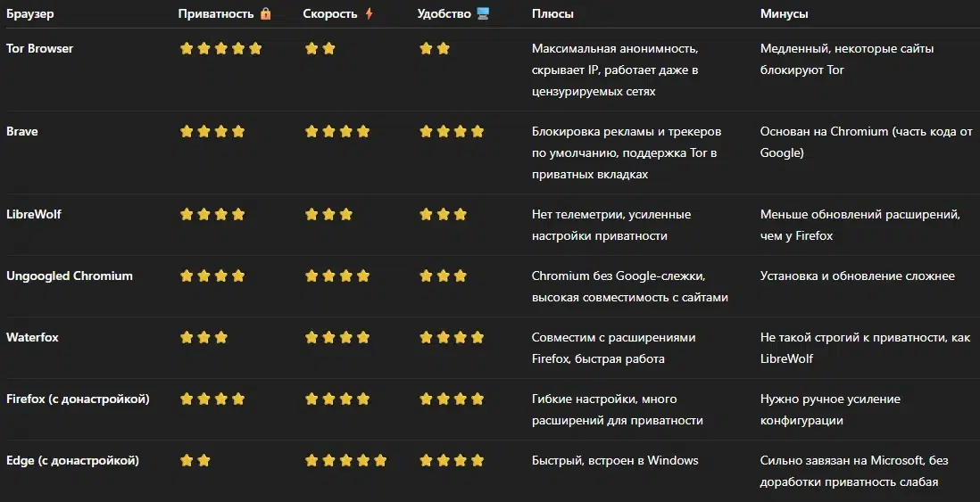Click Tor Browser's two-star speed rating
Viewport: 980px width, 502px height.
pyautogui.click(x=320, y=49)
